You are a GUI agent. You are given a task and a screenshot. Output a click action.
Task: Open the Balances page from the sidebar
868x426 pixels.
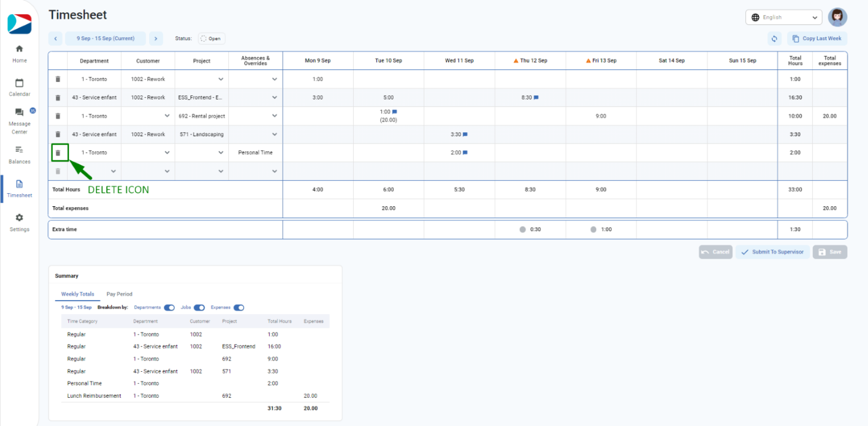(19, 155)
